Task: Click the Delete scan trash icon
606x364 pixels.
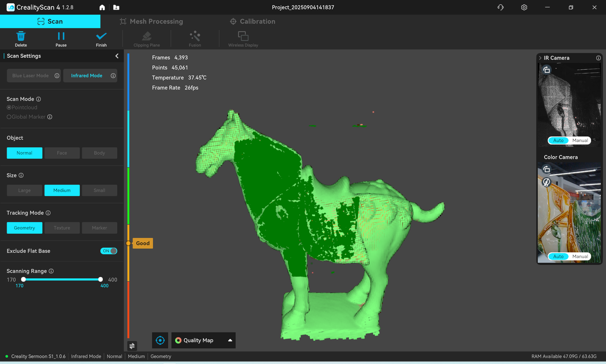Action: tap(21, 36)
